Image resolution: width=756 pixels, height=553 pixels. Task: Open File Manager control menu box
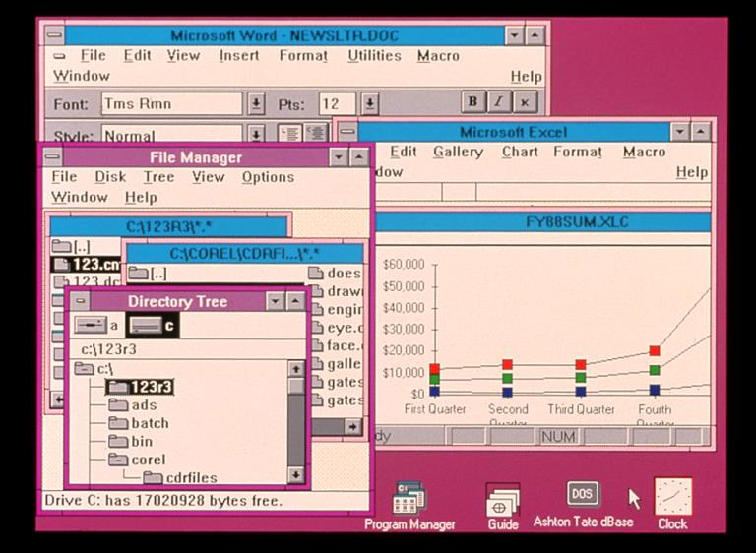[52, 156]
